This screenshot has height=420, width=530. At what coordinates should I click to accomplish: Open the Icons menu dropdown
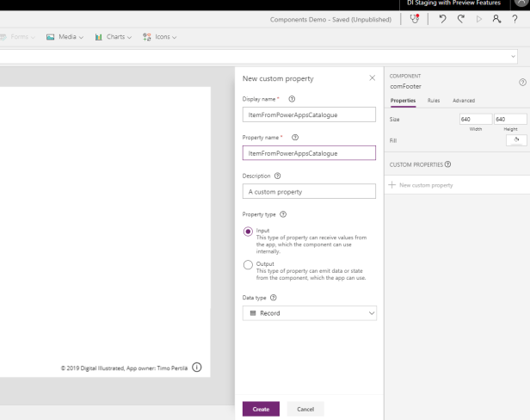point(159,36)
